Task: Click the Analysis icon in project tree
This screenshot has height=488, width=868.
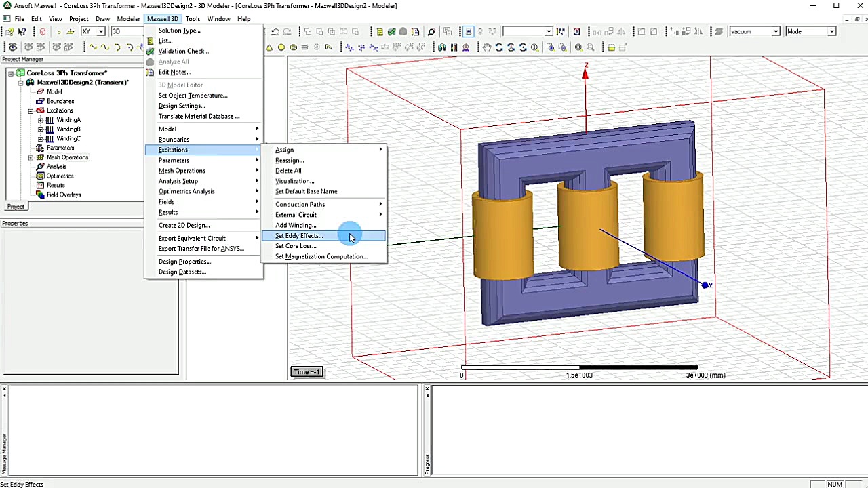Action: click(x=40, y=167)
